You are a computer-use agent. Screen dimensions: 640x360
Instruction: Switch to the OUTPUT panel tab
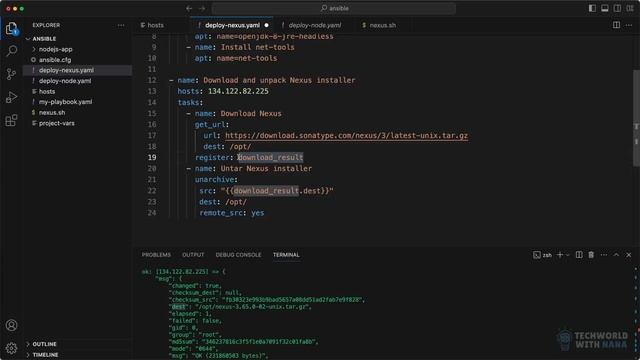click(x=193, y=255)
